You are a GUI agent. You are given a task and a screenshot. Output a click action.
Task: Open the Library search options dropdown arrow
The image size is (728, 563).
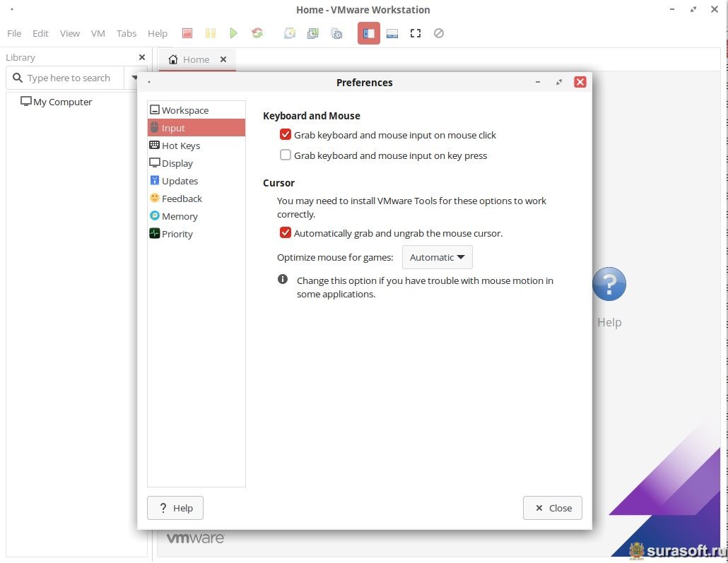tap(134, 78)
